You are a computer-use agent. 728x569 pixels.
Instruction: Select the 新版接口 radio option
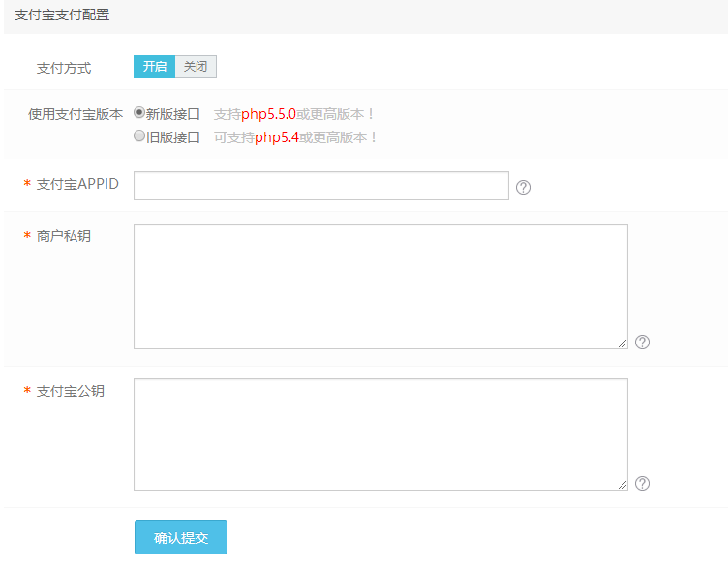point(138,113)
